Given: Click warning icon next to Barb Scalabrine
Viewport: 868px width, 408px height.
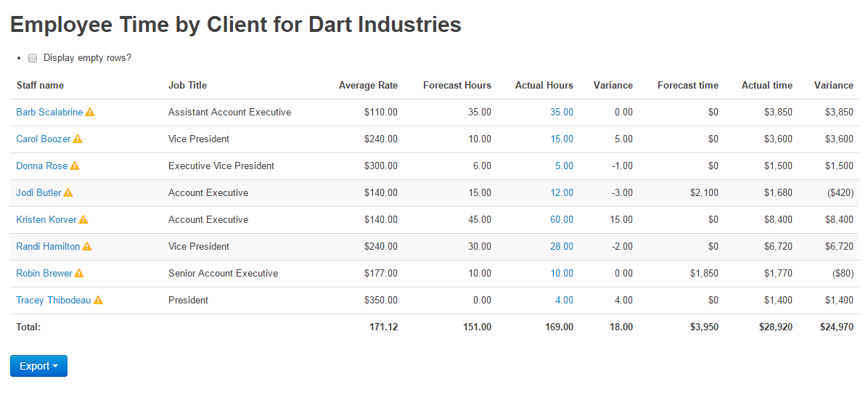Looking at the screenshot, I should (90, 112).
